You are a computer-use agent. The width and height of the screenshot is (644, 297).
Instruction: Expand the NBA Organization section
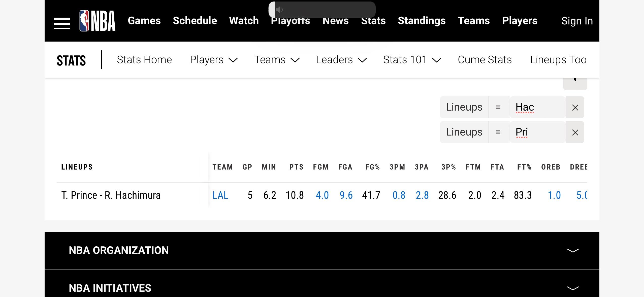pyautogui.click(x=572, y=250)
